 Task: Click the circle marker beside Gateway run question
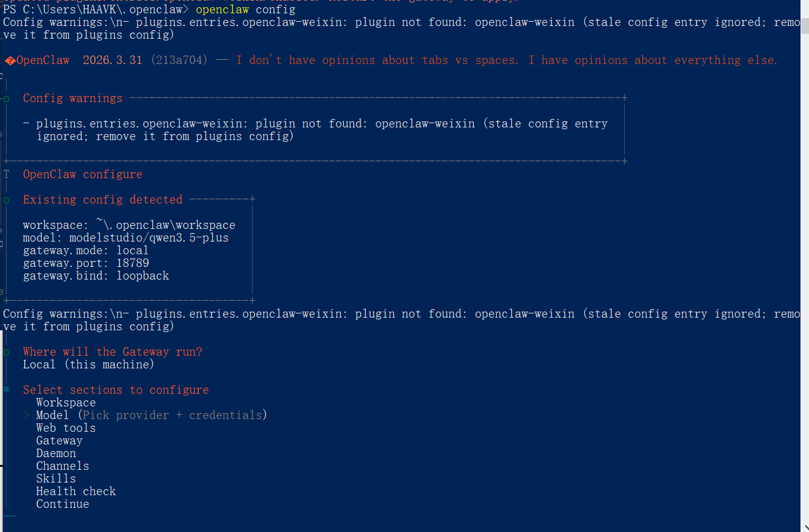[7, 352]
